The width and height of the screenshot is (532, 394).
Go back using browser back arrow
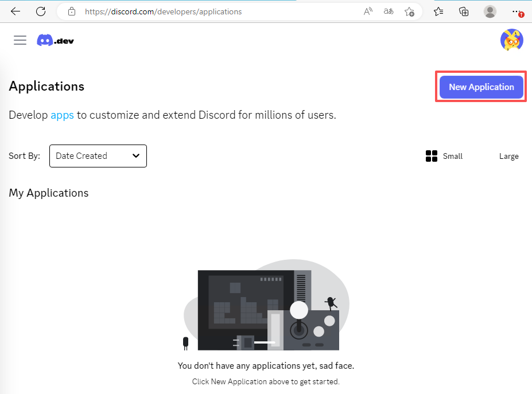coord(15,11)
